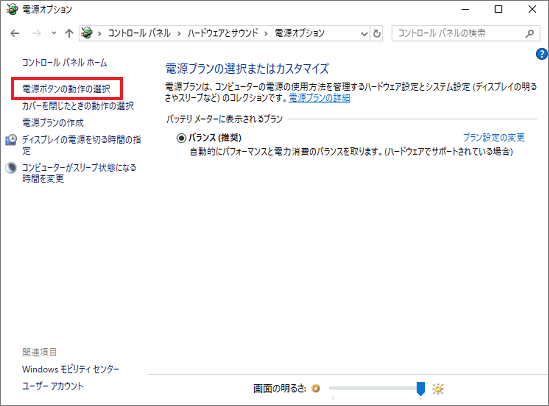Click the forward navigation arrow

coord(36,34)
